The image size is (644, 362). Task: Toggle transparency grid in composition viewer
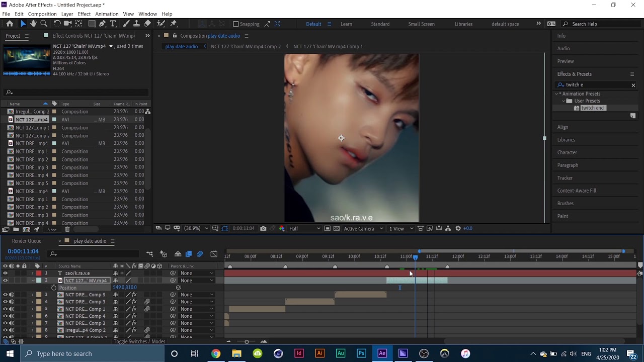337,228
